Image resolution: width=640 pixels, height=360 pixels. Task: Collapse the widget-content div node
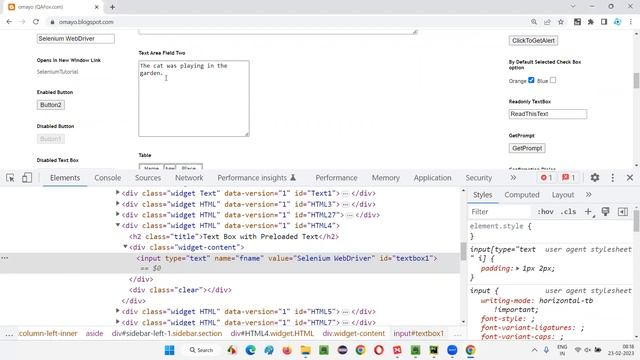[x=125, y=247]
